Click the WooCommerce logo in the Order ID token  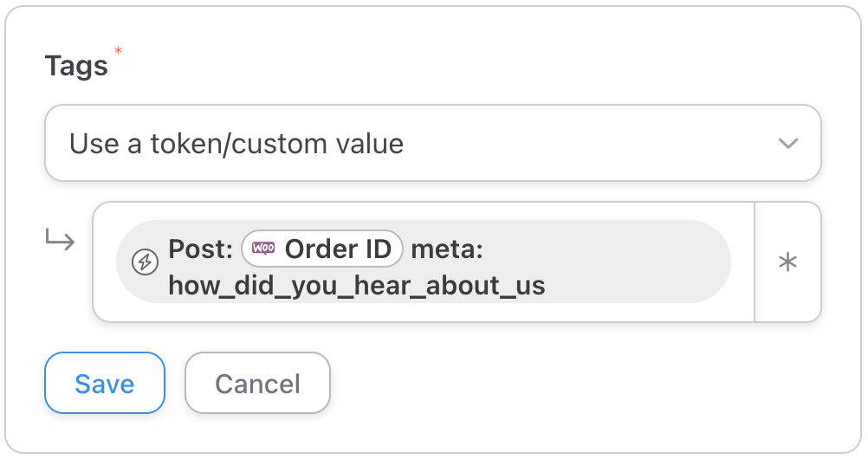[x=263, y=249]
